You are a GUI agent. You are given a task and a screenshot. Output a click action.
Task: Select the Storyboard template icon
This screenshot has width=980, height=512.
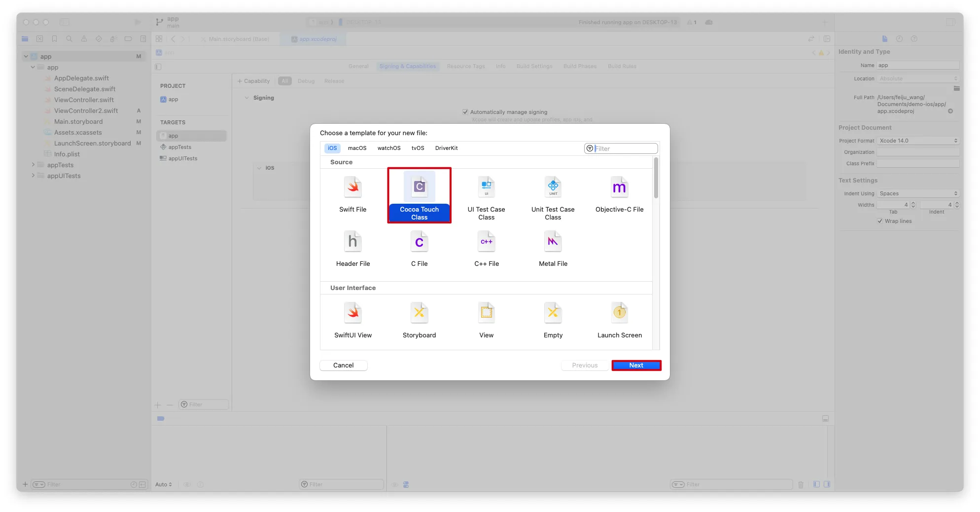tap(419, 313)
